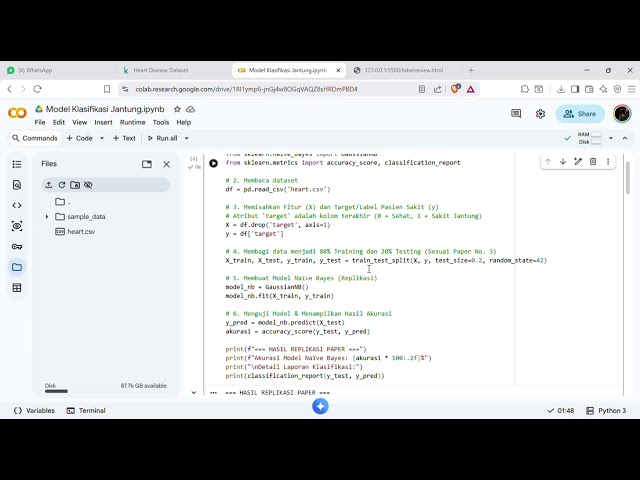The image size is (640, 480).
Task: Close the Files panel
Action: click(167, 164)
